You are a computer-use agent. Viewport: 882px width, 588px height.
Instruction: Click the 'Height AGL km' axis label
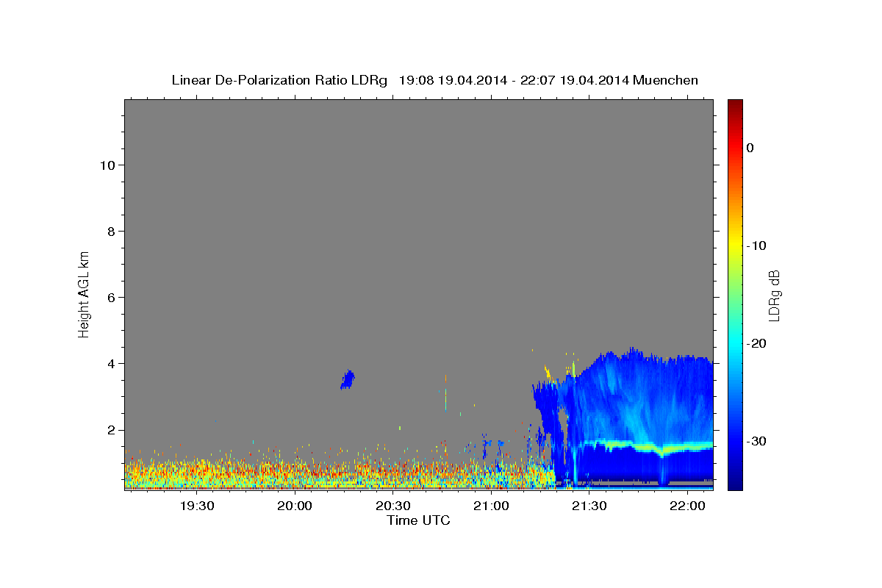(x=84, y=293)
